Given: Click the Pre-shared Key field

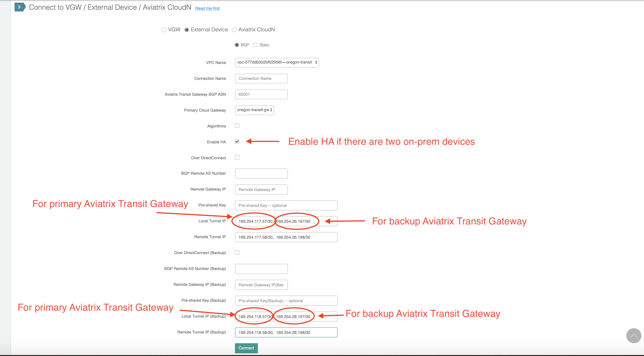Looking at the screenshot, I should tap(286, 205).
